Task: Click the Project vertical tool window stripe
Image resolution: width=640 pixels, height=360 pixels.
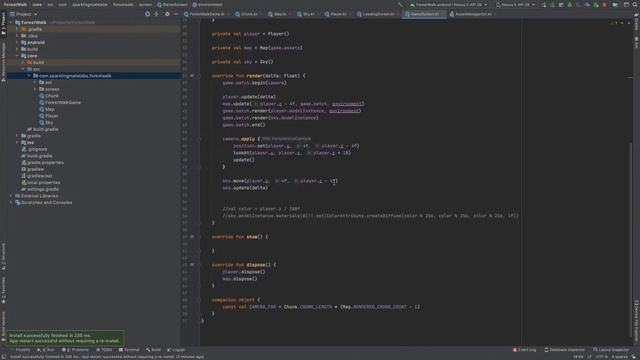Action: 3,24
